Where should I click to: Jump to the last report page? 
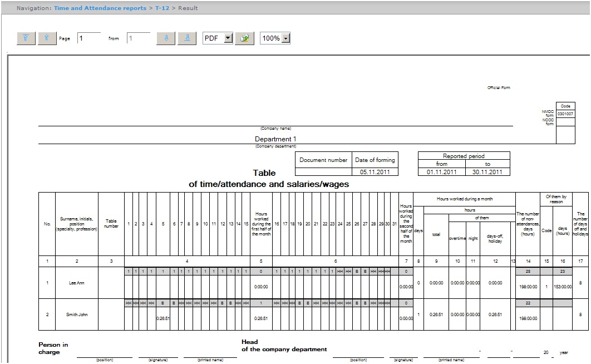click(187, 38)
